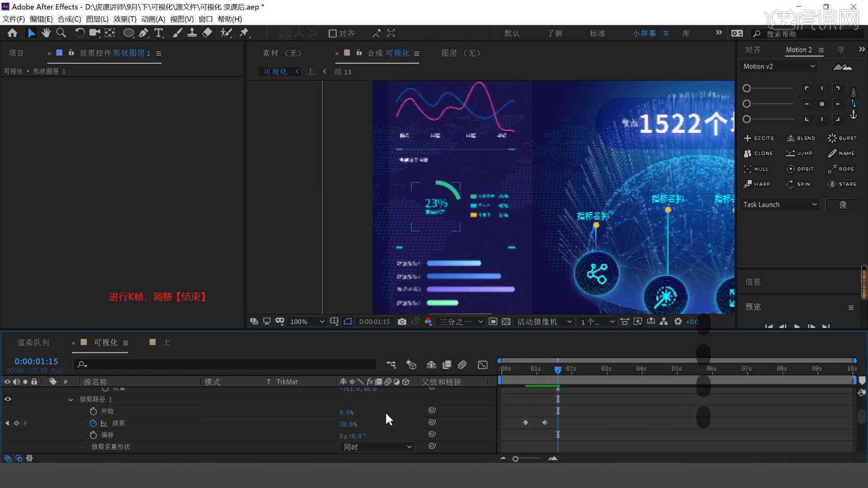Click the CLONE tool in Motion 2

(x=759, y=154)
